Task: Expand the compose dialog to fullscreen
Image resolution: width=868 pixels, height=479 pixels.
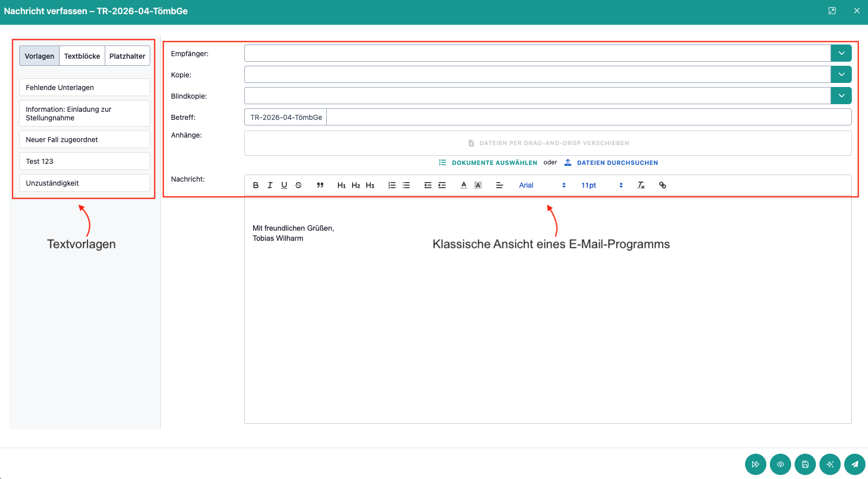Action: 832,11
